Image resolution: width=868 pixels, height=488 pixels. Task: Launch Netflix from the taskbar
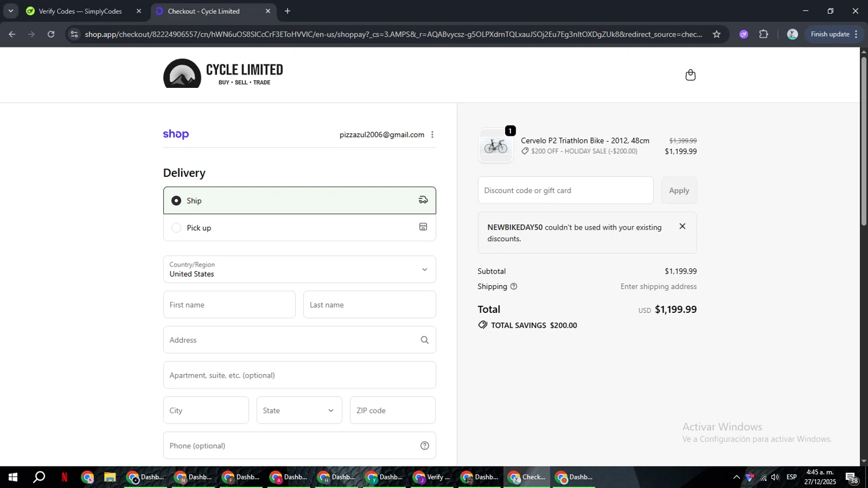64,477
